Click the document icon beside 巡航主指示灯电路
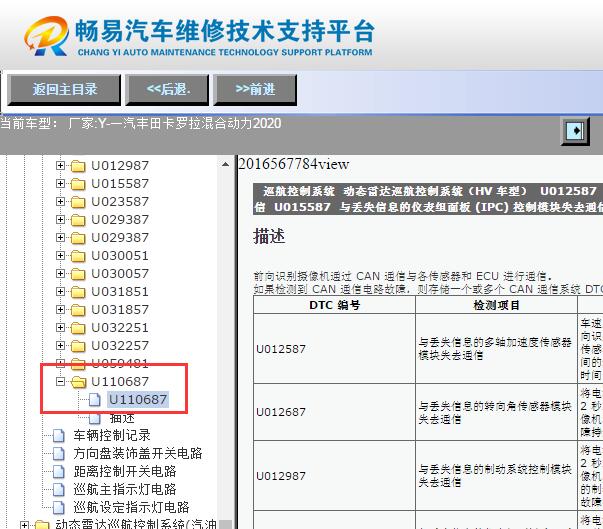603x529 pixels. pyautogui.click(x=59, y=489)
